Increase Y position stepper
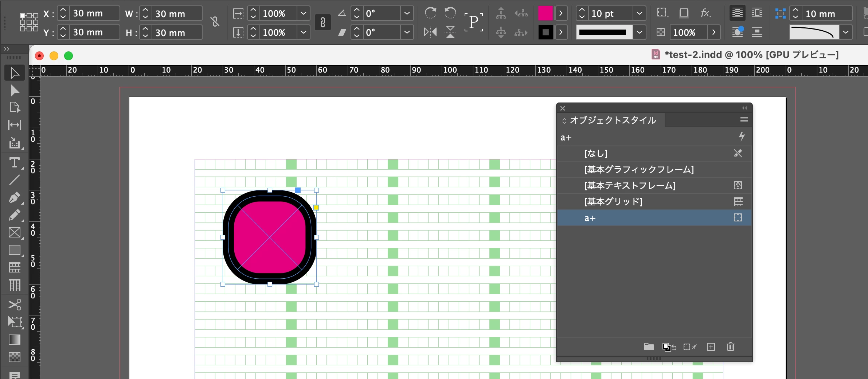This screenshot has width=868, height=379. point(63,29)
